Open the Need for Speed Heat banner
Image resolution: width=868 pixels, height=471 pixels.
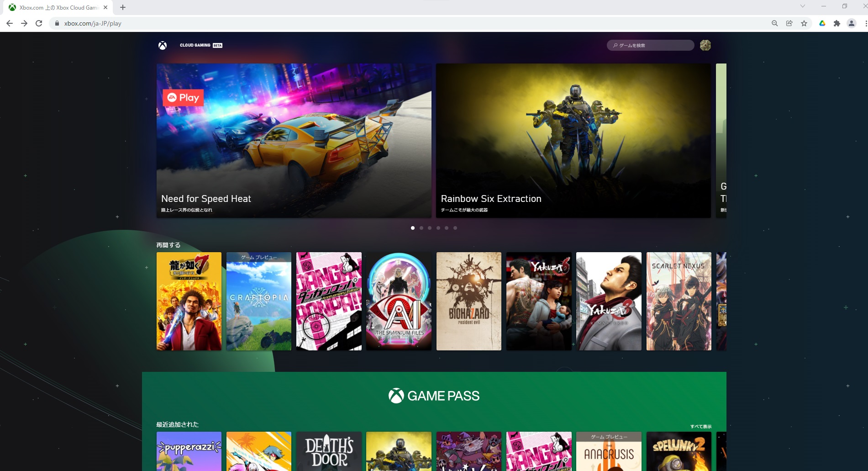click(x=294, y=141)
